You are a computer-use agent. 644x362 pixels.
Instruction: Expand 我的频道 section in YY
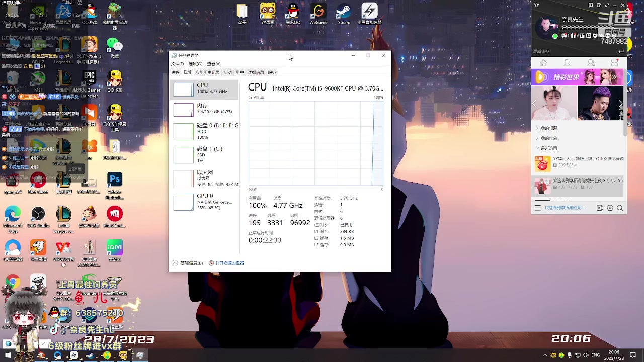pos(548,128)
